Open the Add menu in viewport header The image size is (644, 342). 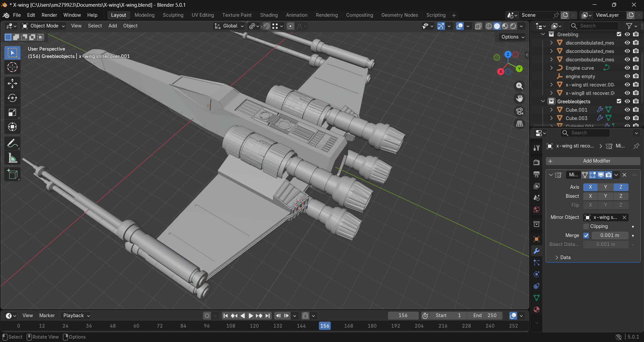[112, 26]
